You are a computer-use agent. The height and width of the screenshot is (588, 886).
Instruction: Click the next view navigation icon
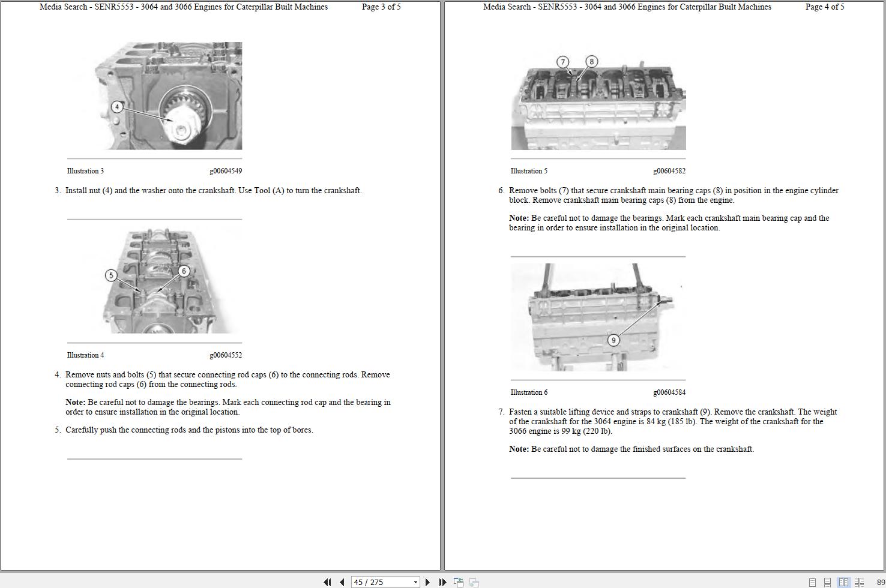tap(474, 582)
